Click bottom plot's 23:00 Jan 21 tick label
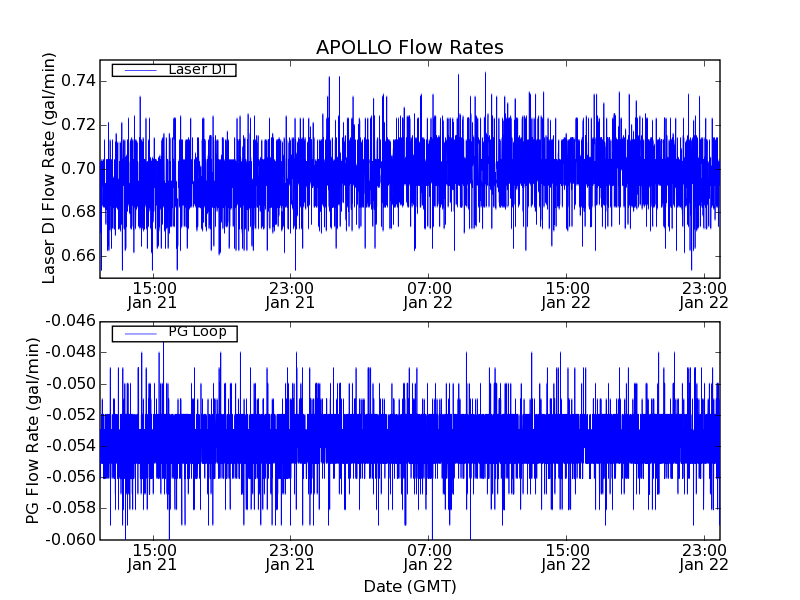The image size is (800, 600). point(290,558)
